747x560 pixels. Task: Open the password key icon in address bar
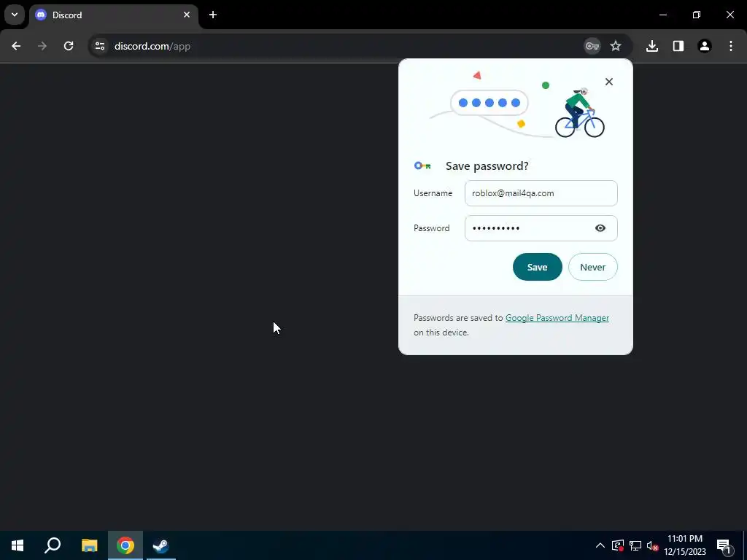(x=592, y=46)
